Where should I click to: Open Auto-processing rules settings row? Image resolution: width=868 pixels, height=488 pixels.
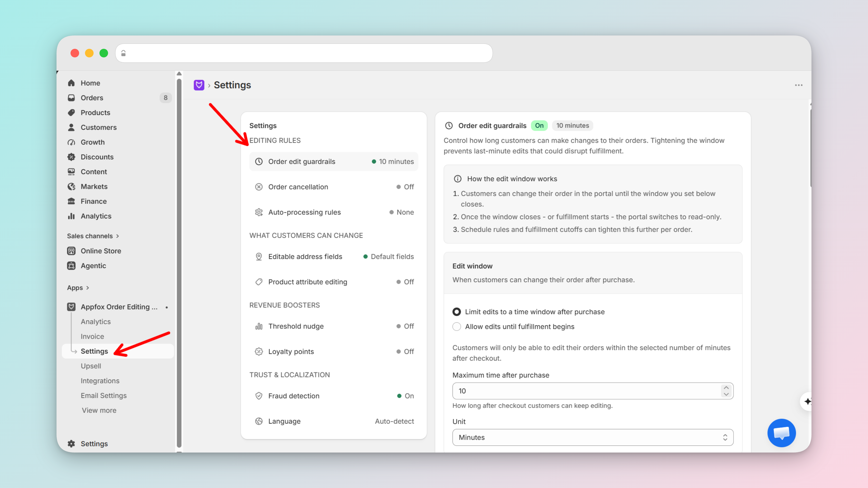(334, 212)
